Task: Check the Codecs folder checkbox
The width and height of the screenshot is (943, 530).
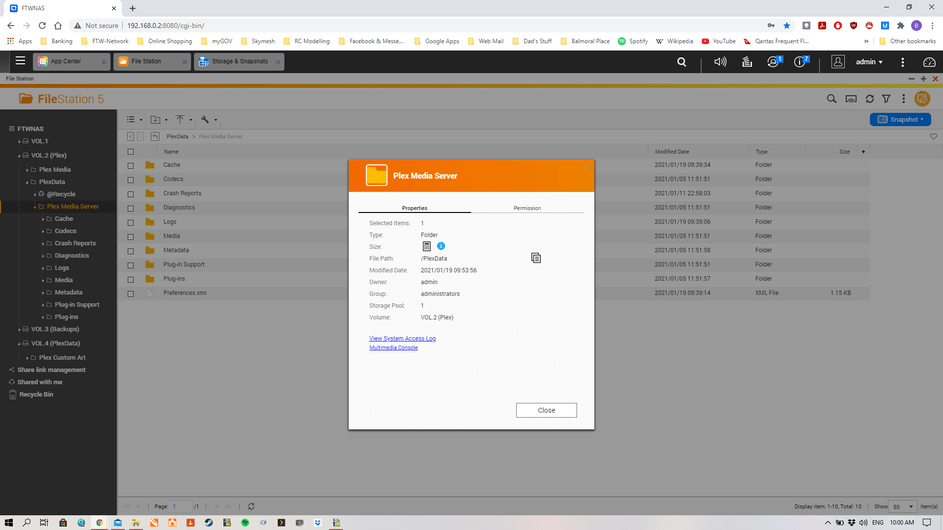Action: pos(131,180)
